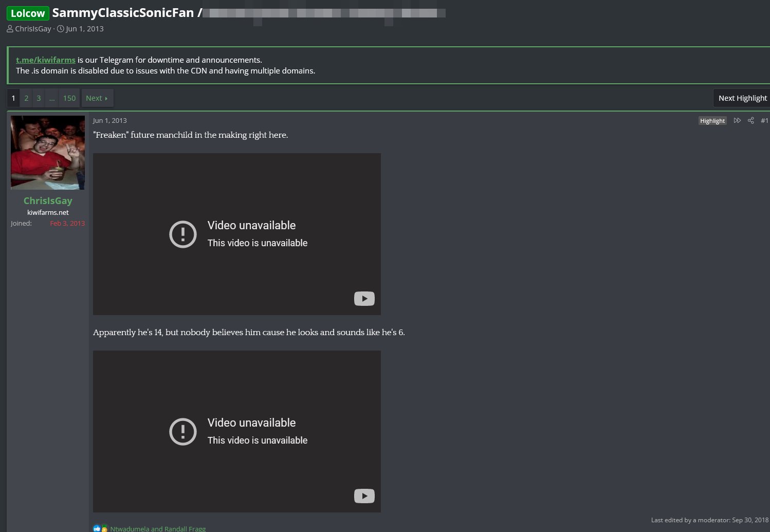Viewport: 770px width, 532px height.
Task: Expand the ellipsis page jump menu
Action: click(52, 98)
